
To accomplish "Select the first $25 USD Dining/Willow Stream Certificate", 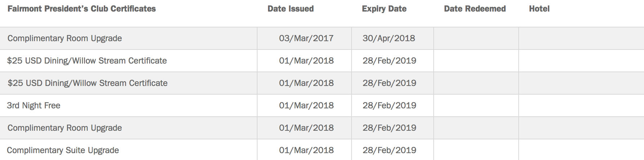I will 87,61.
